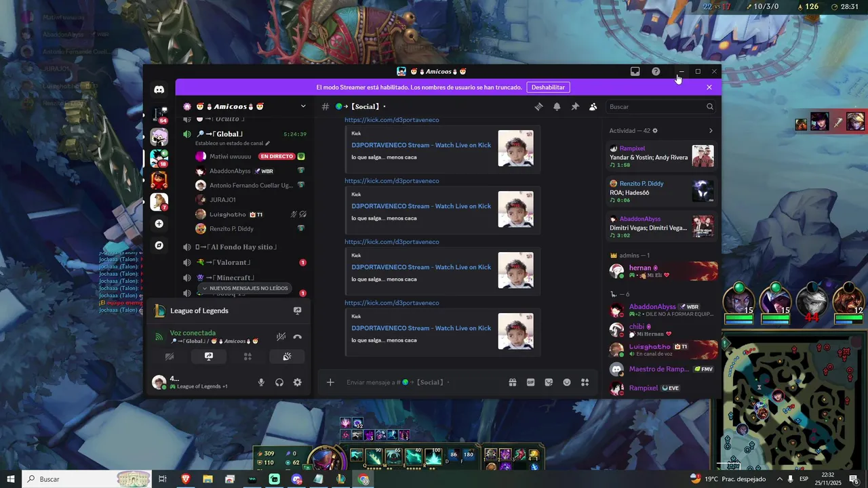868x488 pixels.
Task: Open the Discord inbox icon in title bar
Action: [635, 71]
